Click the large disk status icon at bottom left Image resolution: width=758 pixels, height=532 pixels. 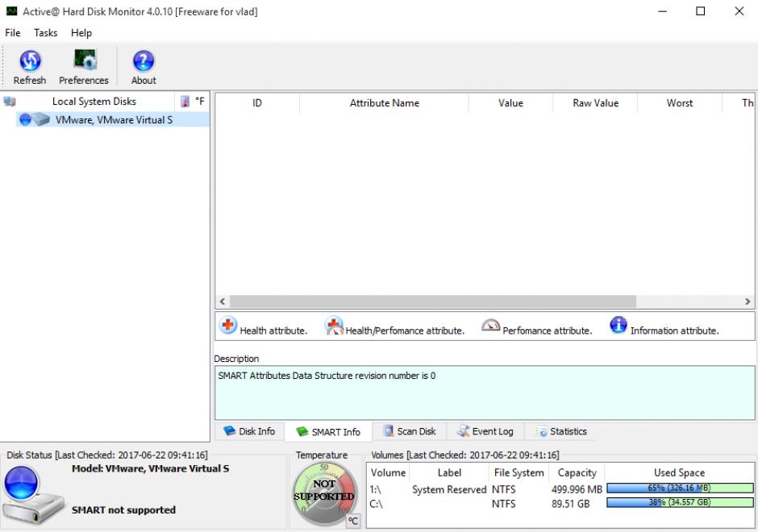tap(32, 495)
